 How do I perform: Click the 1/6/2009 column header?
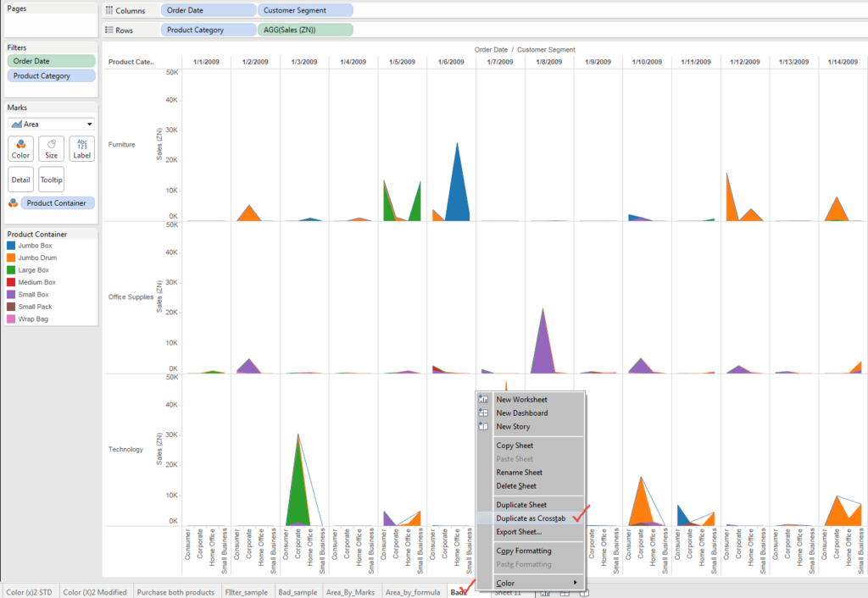451,62
